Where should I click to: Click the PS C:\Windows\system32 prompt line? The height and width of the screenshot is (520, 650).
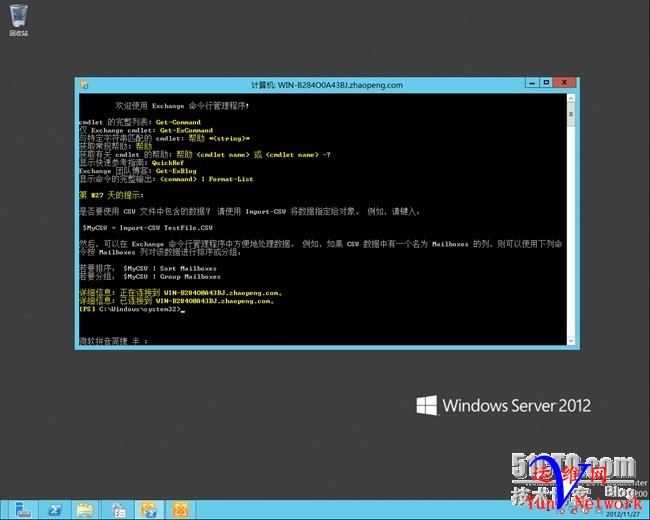[131, 309]
